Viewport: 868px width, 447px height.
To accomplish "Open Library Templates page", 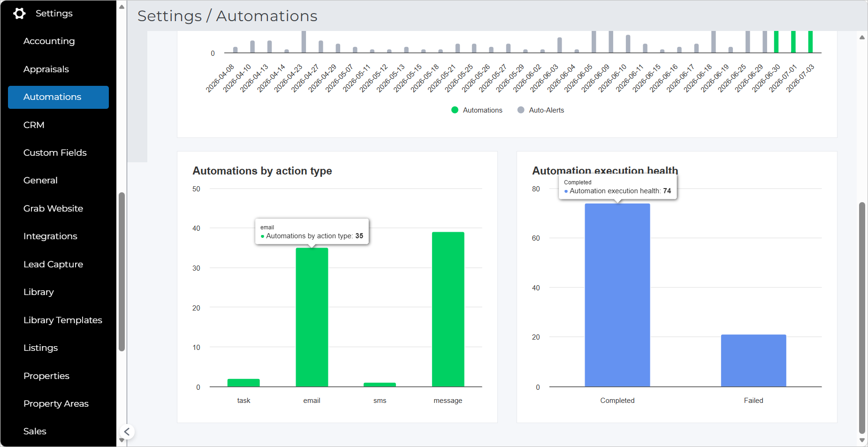I will click(63, 320).
